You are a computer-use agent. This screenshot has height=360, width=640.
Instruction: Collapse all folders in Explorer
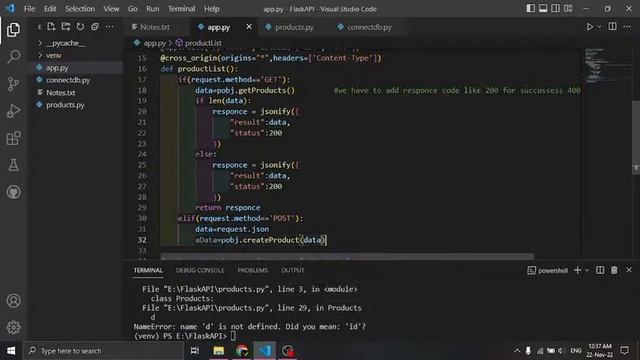(95, 27)
